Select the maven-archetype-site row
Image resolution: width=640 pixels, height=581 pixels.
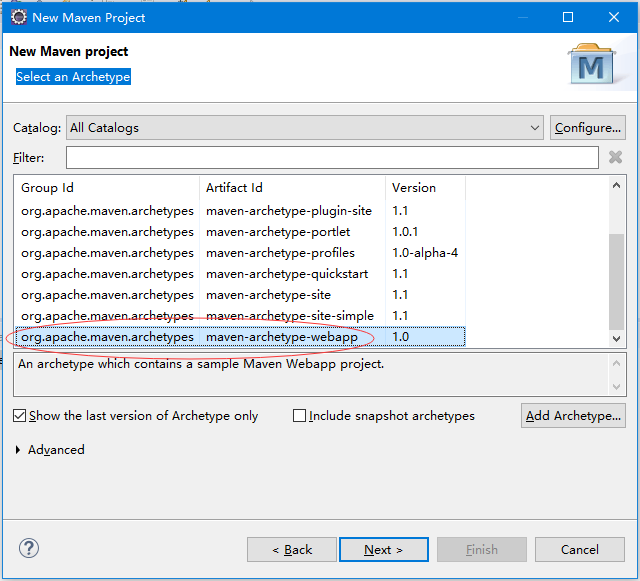tap(240, 295)
